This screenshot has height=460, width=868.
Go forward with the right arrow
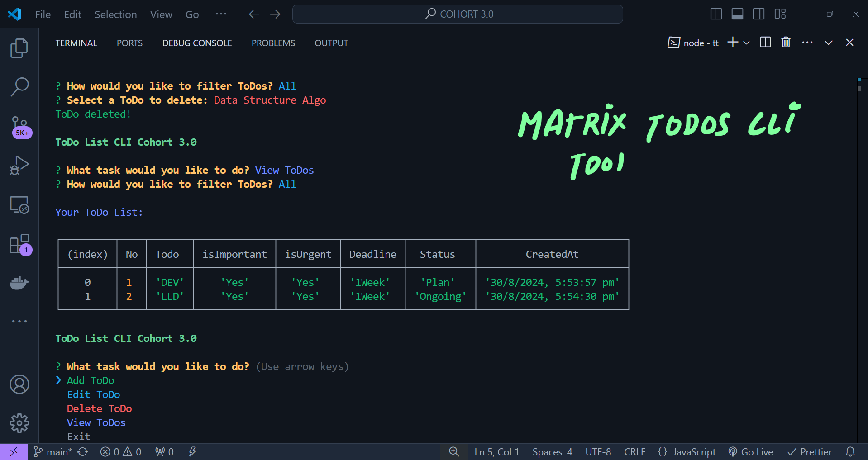pyautogui.click(x=275, y=14)
